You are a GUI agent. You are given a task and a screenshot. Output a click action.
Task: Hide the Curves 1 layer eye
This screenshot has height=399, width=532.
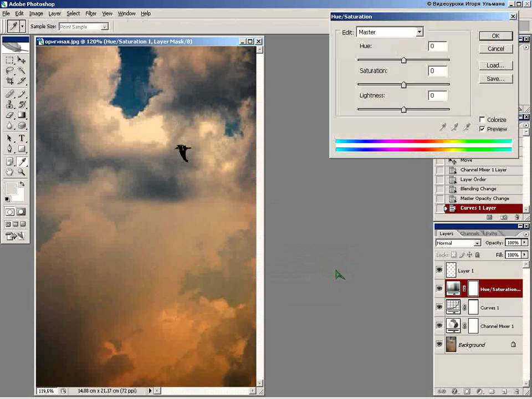[439, 307]
